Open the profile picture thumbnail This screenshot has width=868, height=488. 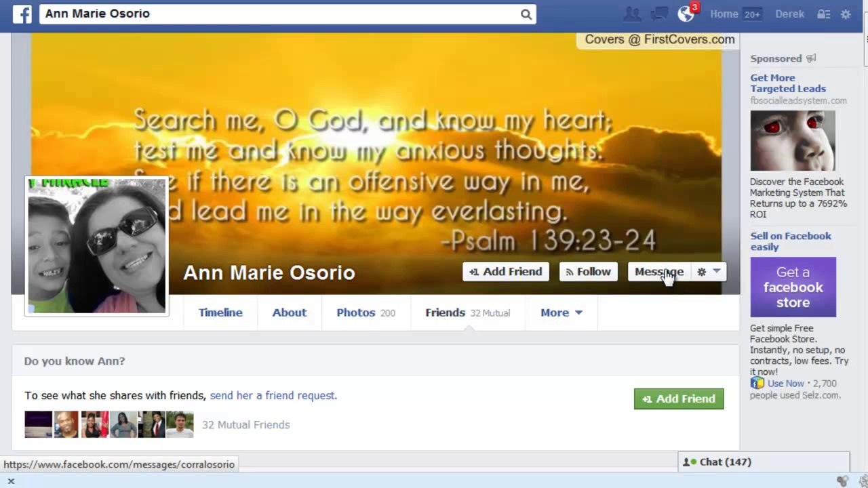pyautogui.click(x=96, y=246)
